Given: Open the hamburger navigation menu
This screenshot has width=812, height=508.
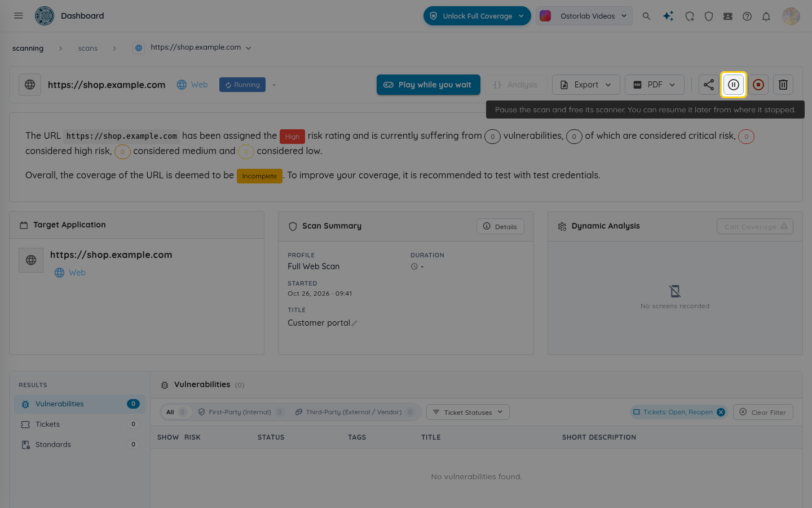Looking at the screenshot, I should 19,16.
